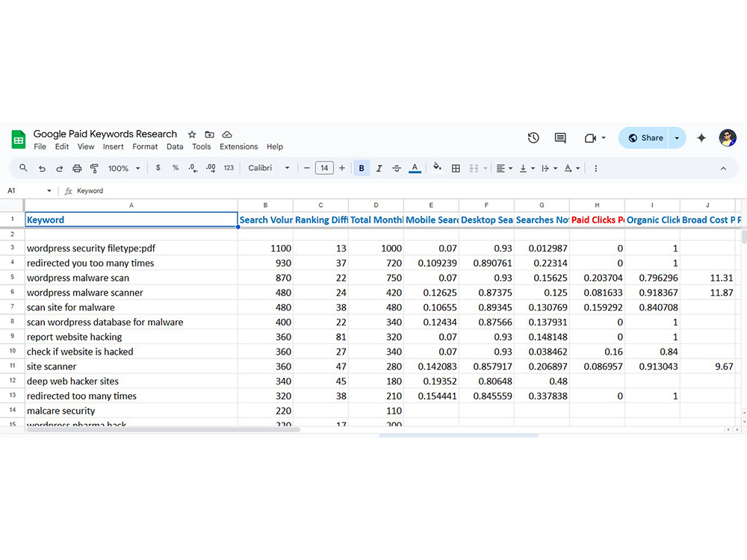Decrease the font size with minus
Viewport: 747px width, 560px height.
pyautogui.click(x=307, y=168)
